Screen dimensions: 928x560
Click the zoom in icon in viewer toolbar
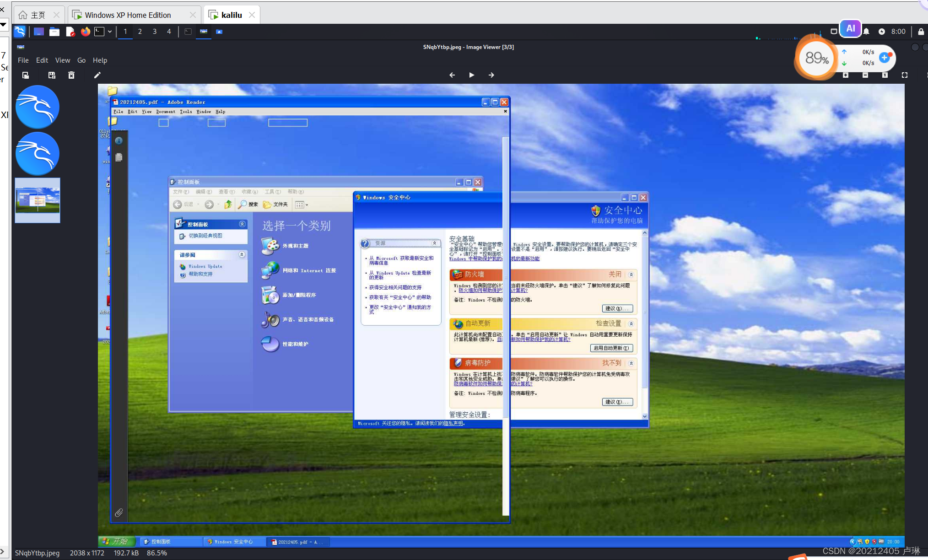tap(846, 75)
